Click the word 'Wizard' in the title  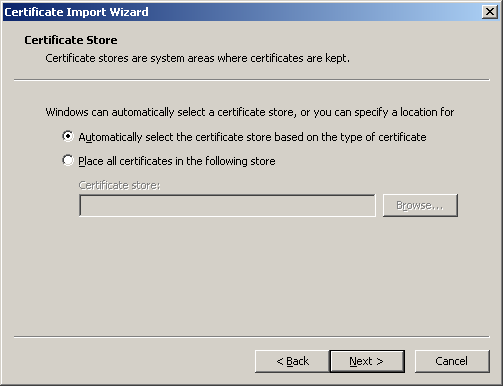(129, 12)
